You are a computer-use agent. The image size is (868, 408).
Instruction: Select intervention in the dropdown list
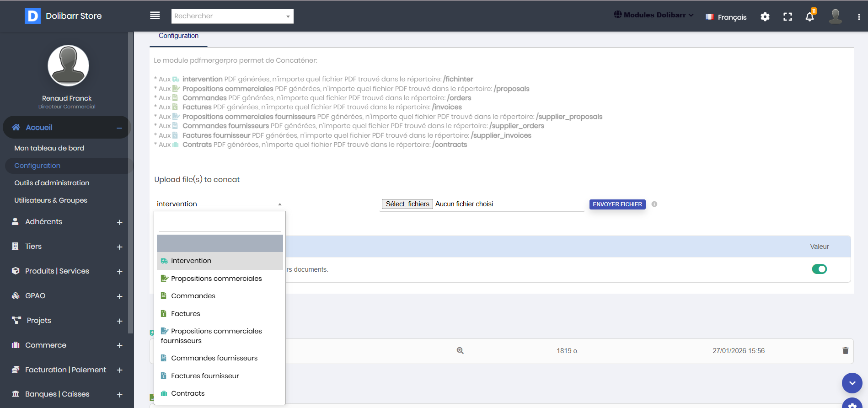[x=220, y=261]
